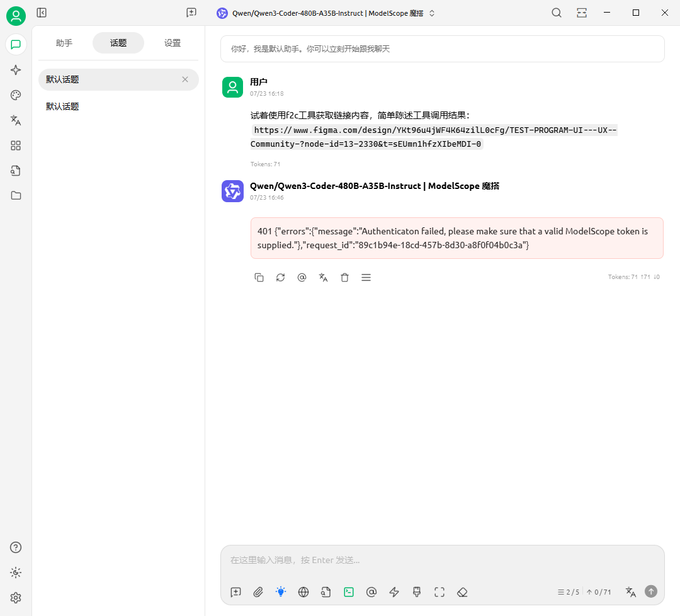
Task: Expand the input box fullscreen
Action: coord(439,592)
